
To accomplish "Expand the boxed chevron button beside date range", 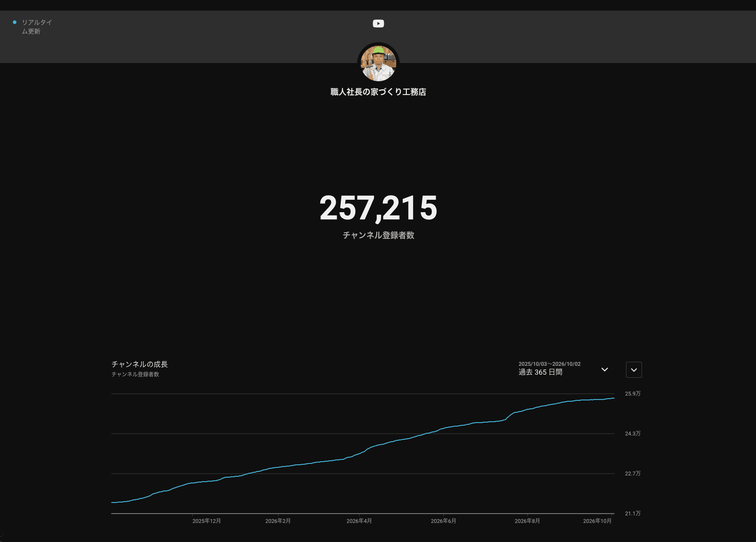I will 634,370.
